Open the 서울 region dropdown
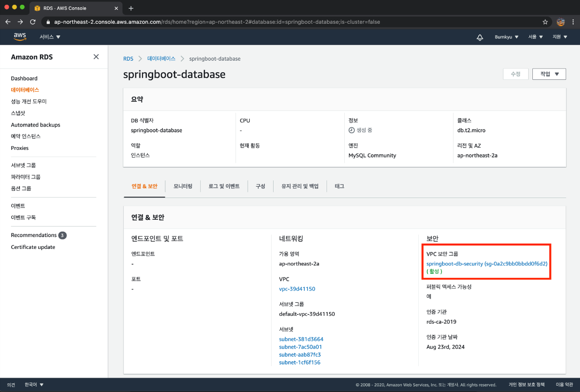The width and height of the screenshot is (580, 392). (535, 37)
